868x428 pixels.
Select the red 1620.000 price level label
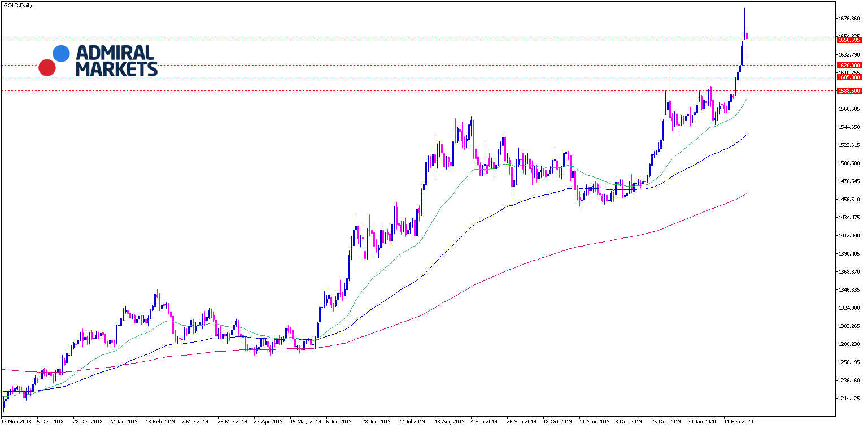tap(849, 66)
